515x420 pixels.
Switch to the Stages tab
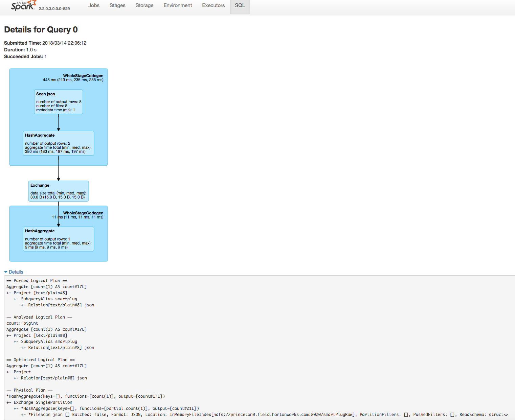pyautogui.click(x=117, y=5)
